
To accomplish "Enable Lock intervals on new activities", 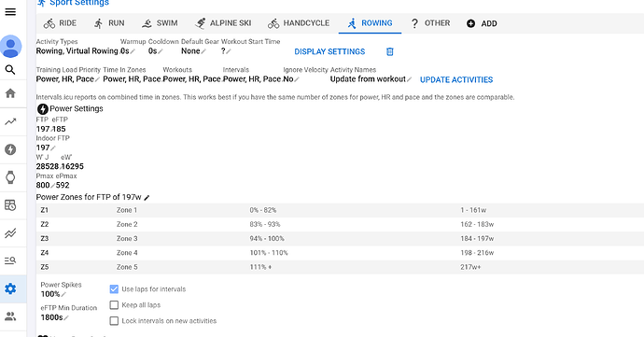I will pos(114,320).
